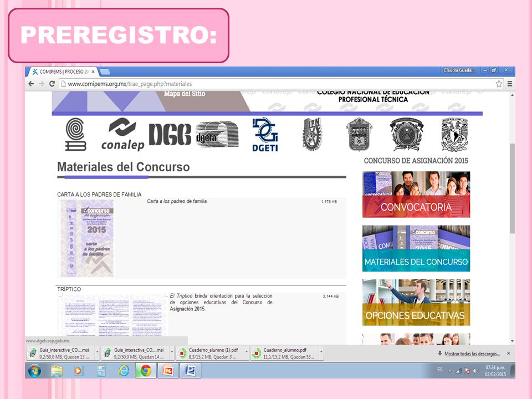Click the browser forward arrow

[42, 84]
